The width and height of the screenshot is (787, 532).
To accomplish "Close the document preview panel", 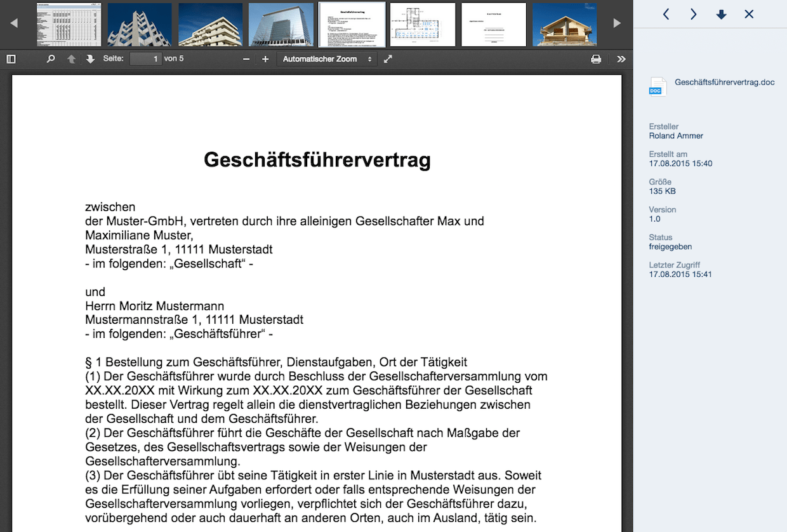I will (x=749, y=14).
